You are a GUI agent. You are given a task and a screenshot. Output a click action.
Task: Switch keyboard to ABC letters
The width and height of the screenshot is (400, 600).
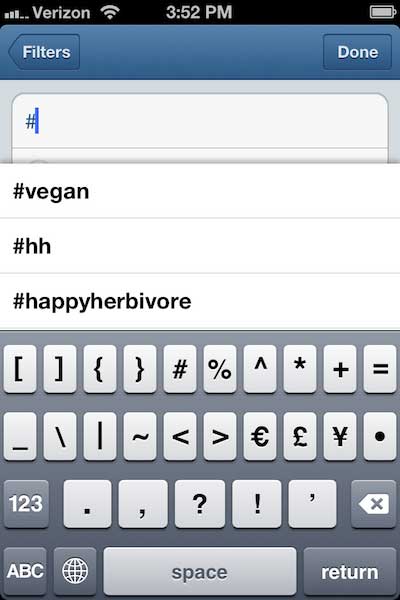click(25, 571)
